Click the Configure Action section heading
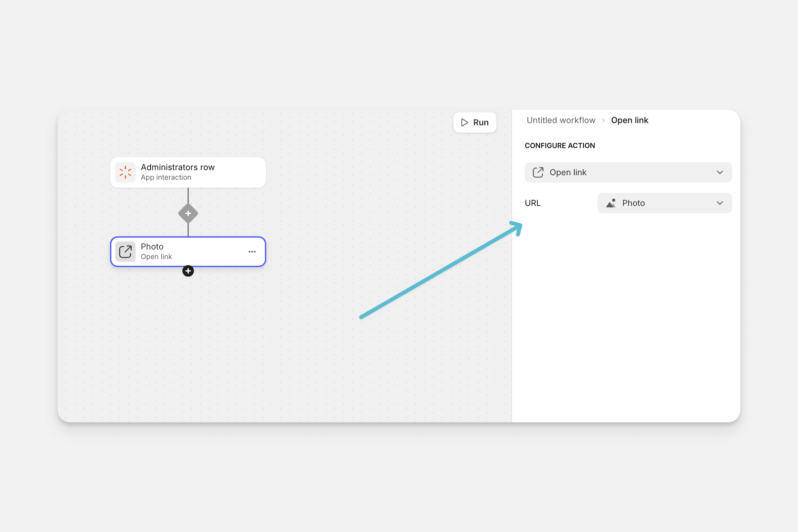 560,146
